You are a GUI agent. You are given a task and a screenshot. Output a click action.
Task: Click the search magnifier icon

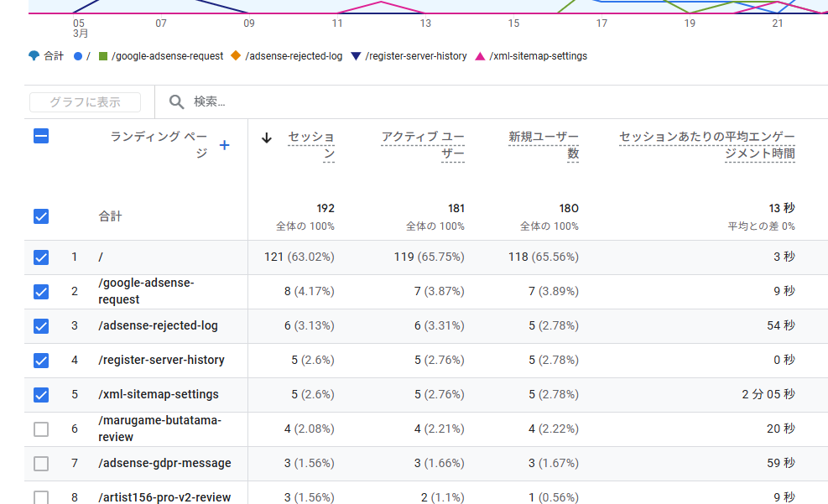point(176,101)
